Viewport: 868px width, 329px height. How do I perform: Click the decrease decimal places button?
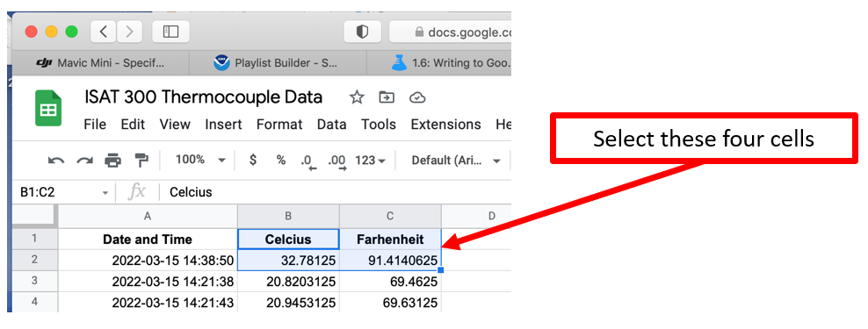307,161
